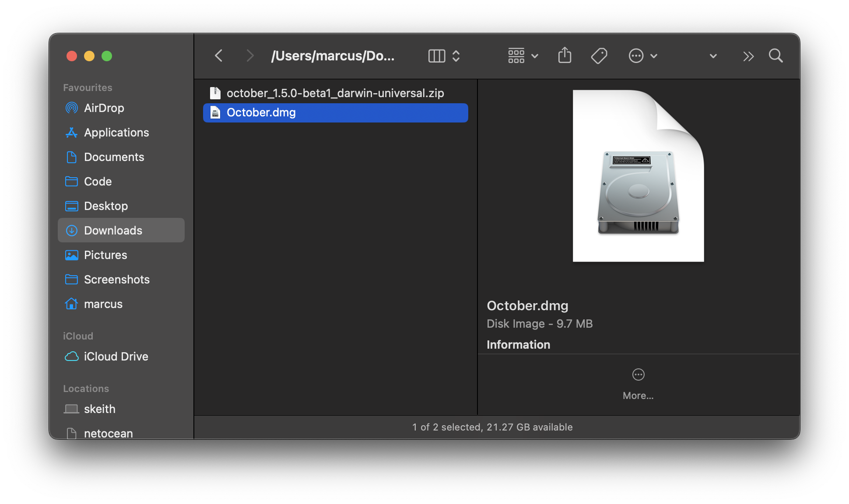Open iCloud Drive location
The height and width of the screenshot is (504, 849).
(x=116, y=357)
